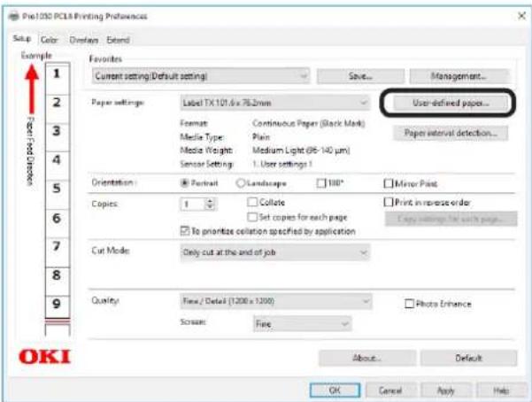532x402 pixels.
Task: Enable the Collate checkbox
Action: point(251,203)
